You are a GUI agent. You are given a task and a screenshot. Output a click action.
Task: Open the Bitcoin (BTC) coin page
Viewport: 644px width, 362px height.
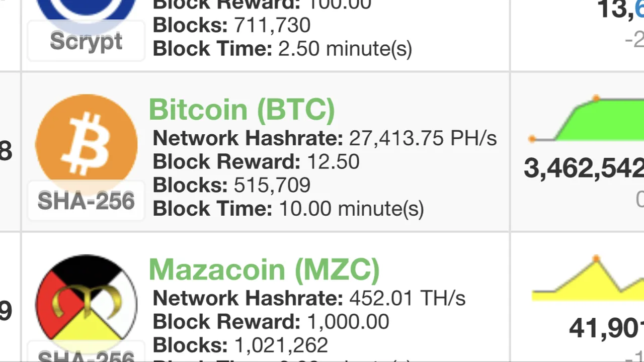click(242, 109)
